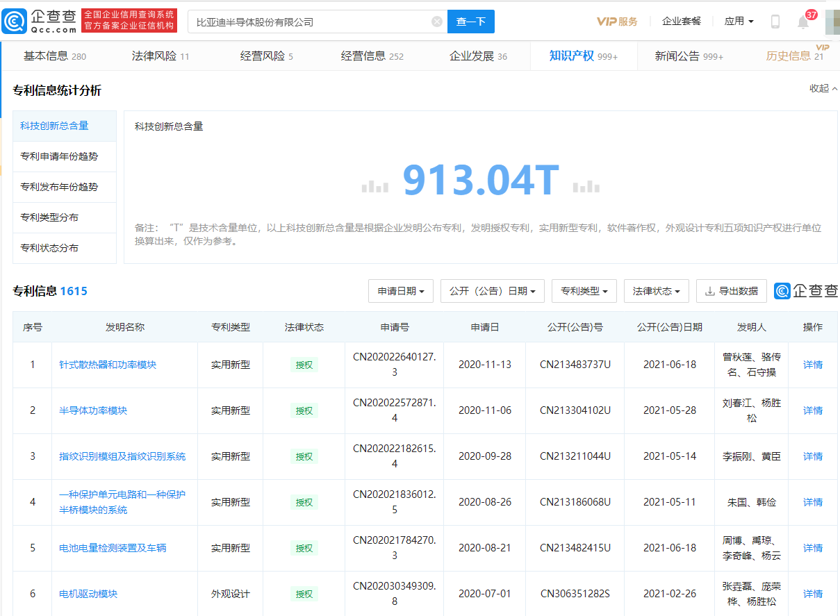
Task: Open the 应用 dropdown menu
Action: click(x=739, y=22)
